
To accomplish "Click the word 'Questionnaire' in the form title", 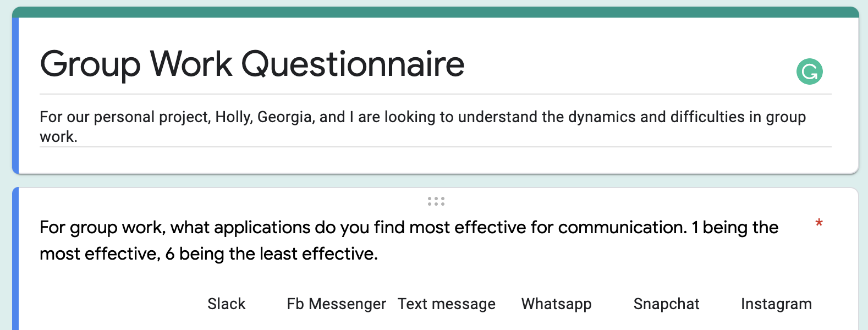I will (353, 64).
